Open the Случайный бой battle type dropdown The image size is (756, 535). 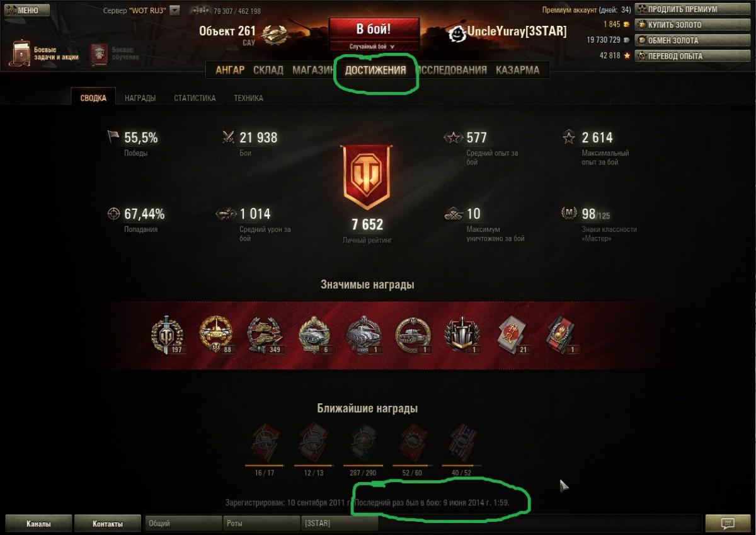pyautogui.click(x=374, y=47)
